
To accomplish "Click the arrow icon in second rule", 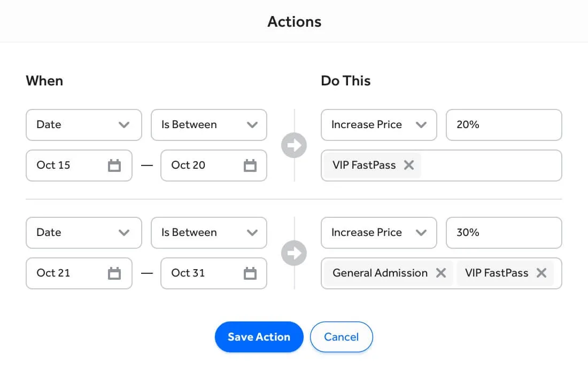I will [x=294, y=253].
